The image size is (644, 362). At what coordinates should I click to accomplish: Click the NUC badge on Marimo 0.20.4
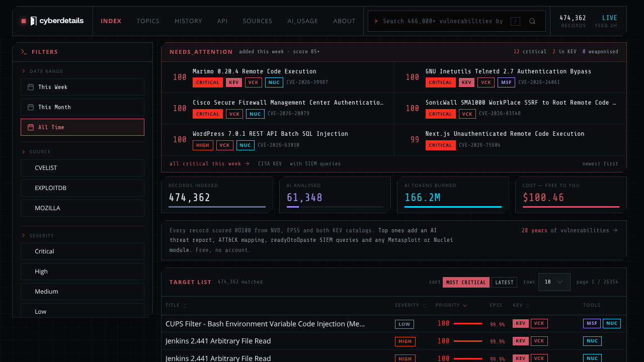tap(274, 82)
